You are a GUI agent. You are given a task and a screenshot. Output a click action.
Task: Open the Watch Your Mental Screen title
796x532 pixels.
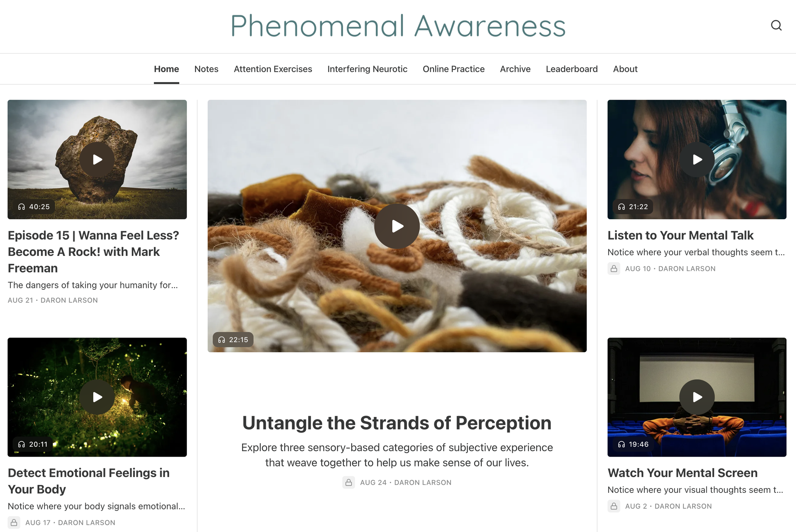(682, 472)
